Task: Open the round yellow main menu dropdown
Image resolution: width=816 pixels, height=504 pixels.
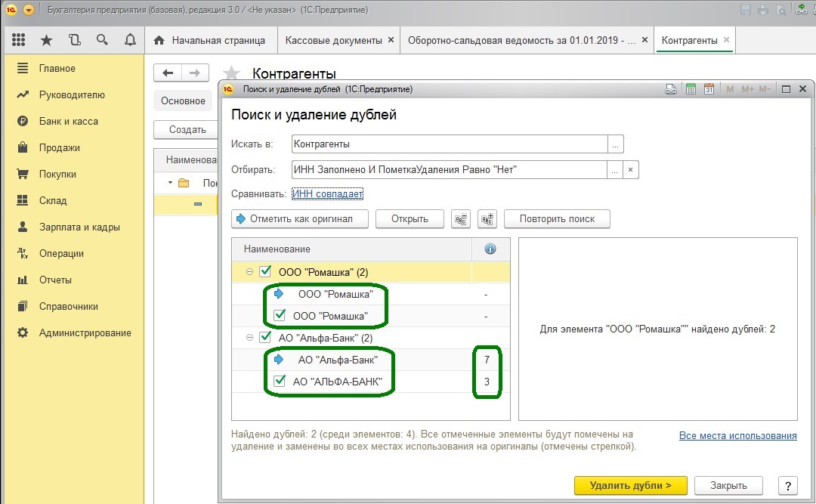Action: click(29, 10)
